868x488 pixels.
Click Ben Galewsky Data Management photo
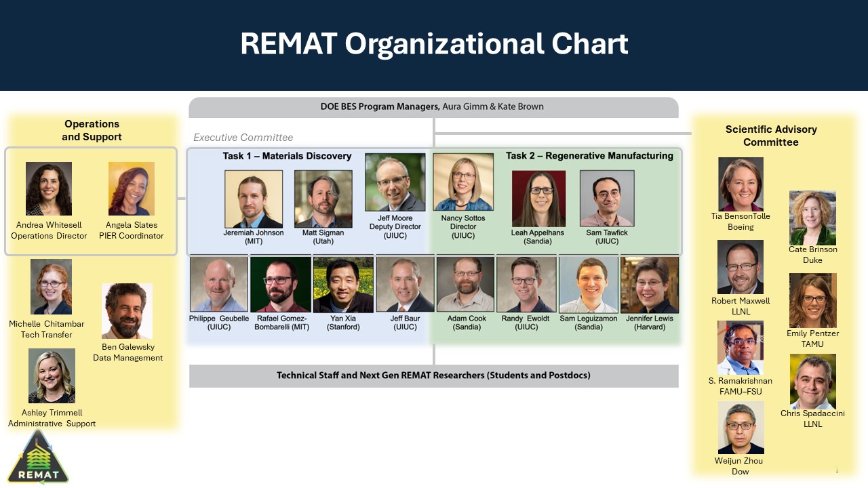[x=127, y=311]
